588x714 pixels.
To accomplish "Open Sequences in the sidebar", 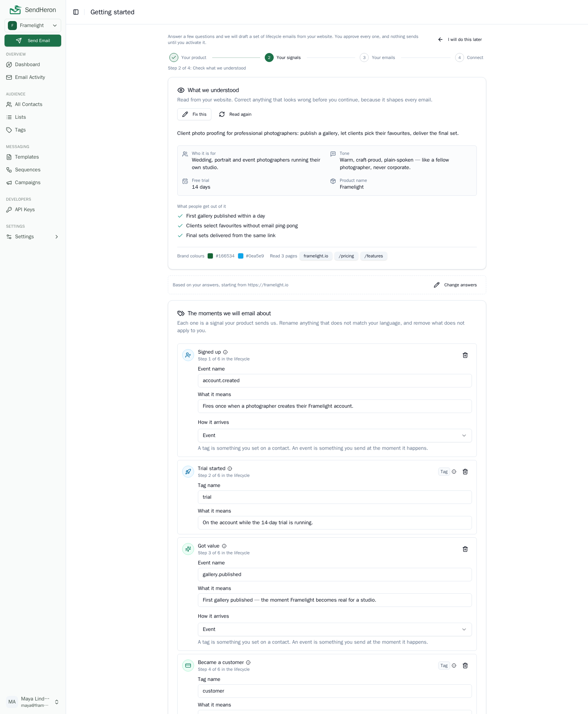I will [x=33, y=170].
